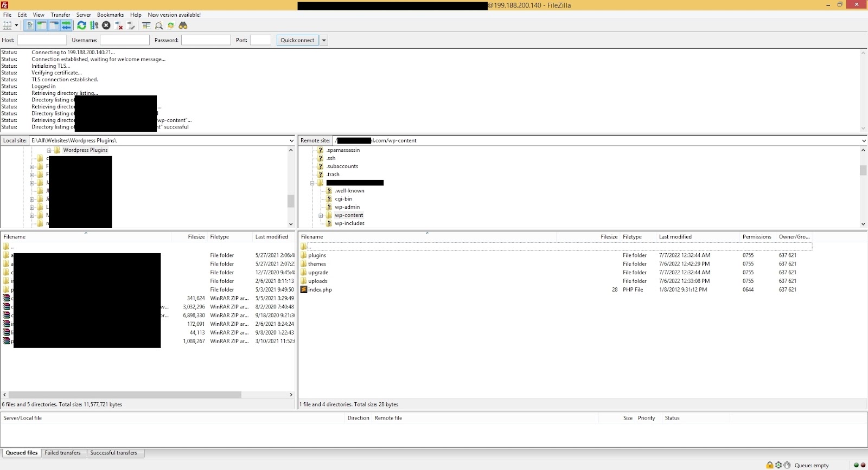Viewport: 868px width, 470px height.
Task: Click the remote tree vertical scrollbar thumb
Action: [x=863, y=170]
